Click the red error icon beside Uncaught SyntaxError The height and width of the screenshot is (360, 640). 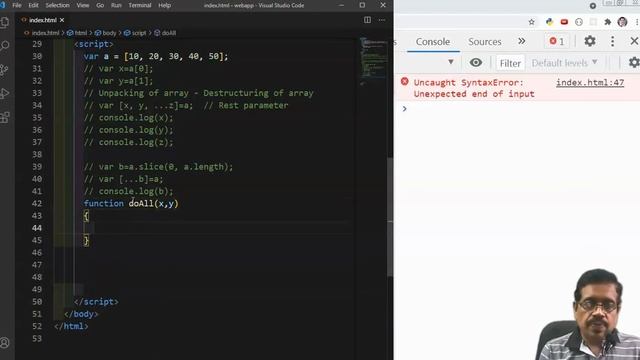click(x=404, y=82)
